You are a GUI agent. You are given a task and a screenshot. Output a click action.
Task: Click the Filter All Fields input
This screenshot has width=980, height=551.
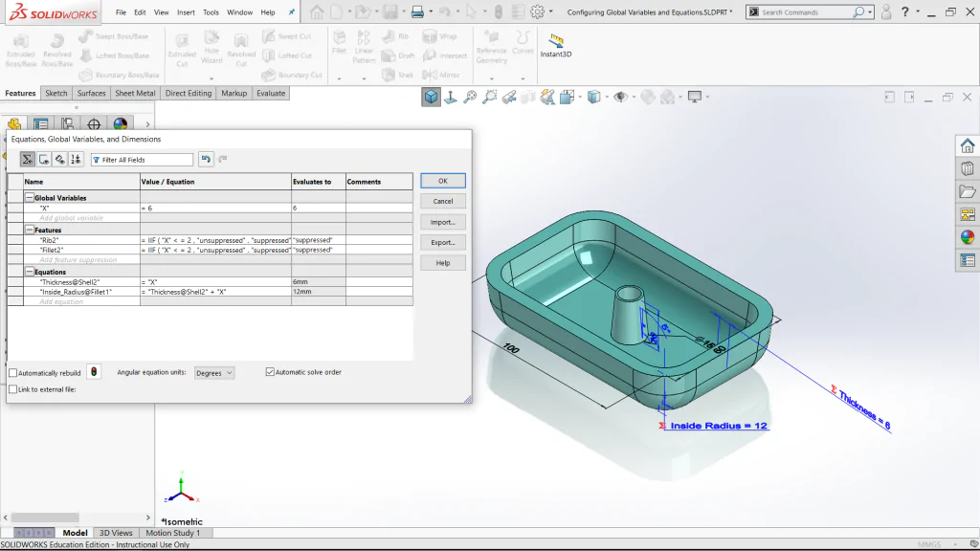pos(142,160)
